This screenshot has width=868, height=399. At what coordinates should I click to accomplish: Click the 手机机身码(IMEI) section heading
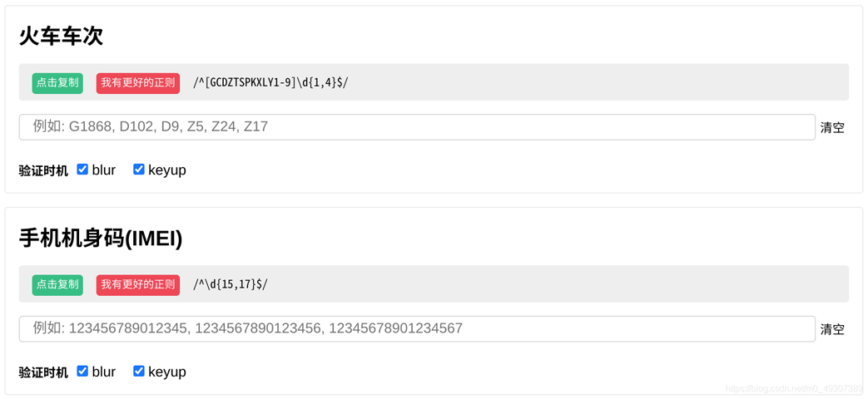(101, 239)
